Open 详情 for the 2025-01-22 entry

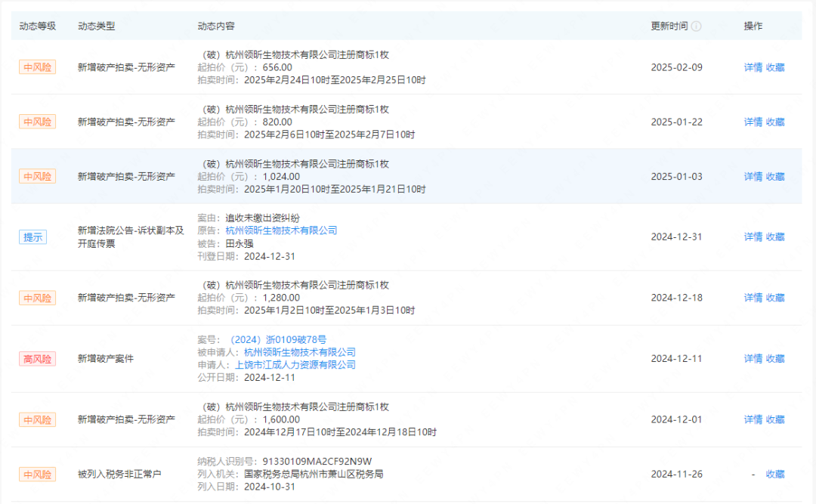point(753,122)
